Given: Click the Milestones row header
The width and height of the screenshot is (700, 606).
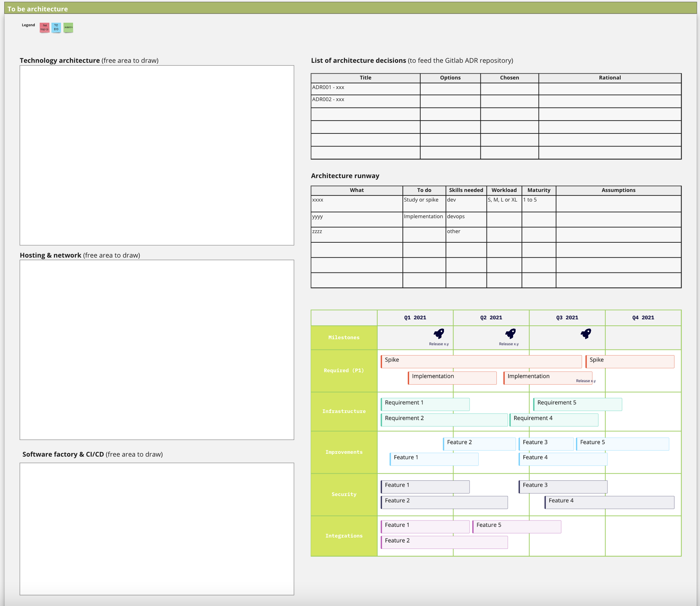Looking at the screenshot, I should click(344, 337).
